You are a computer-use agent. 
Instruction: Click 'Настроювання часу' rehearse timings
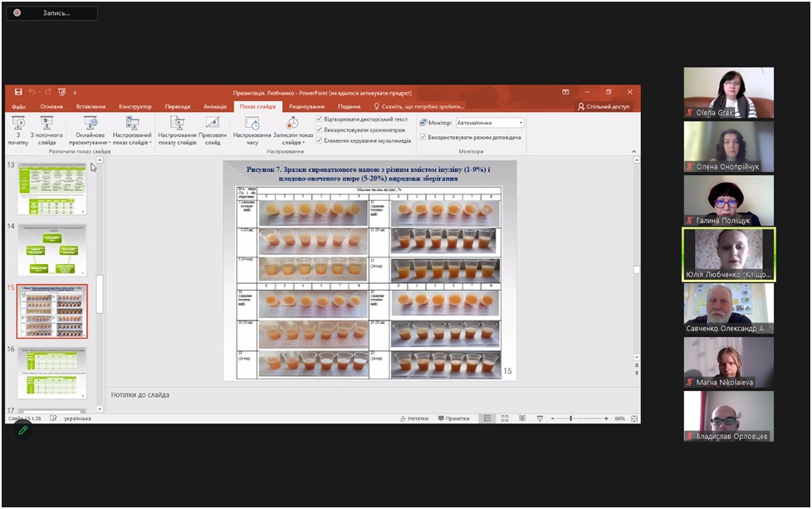coord(252,130)
